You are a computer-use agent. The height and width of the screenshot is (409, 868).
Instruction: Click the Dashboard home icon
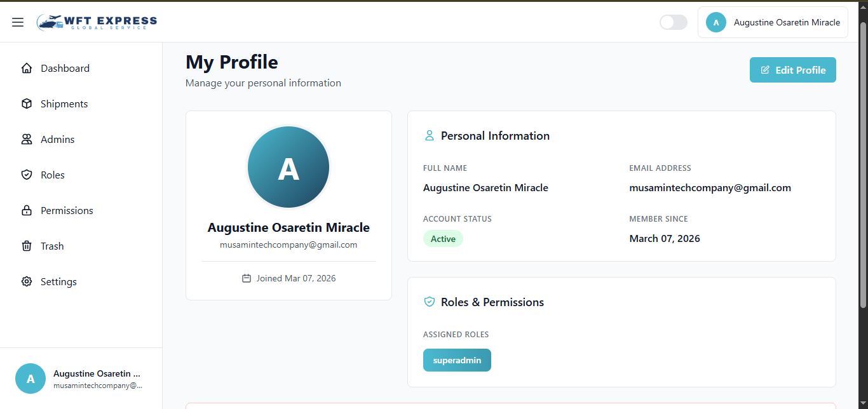coord(26,68)
